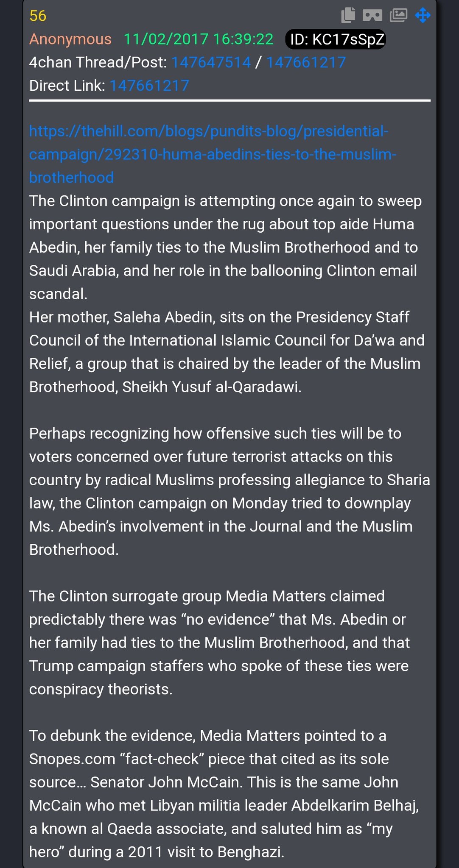459x868 pixels.
Task: Click the '4chan Thread/Post:' label
Action: coord(98,63)
